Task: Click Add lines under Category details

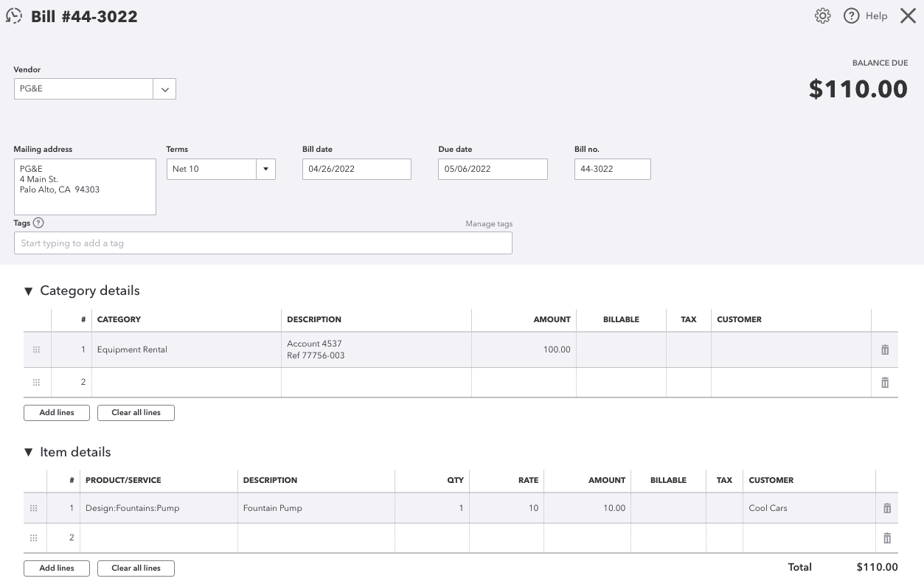Action: pos(56,412)
